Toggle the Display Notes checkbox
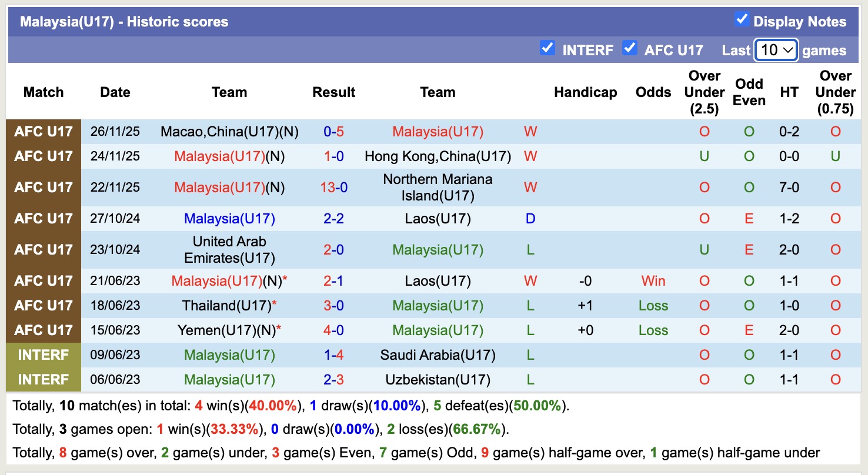Viewport: 868px width, 475px height. pos(742,19)
